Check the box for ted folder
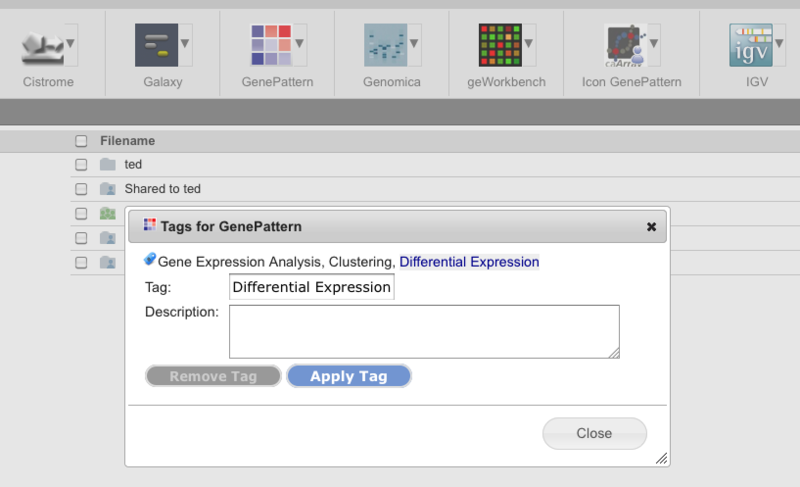Viewport: 800px width, 487px height. coord(81,165)
